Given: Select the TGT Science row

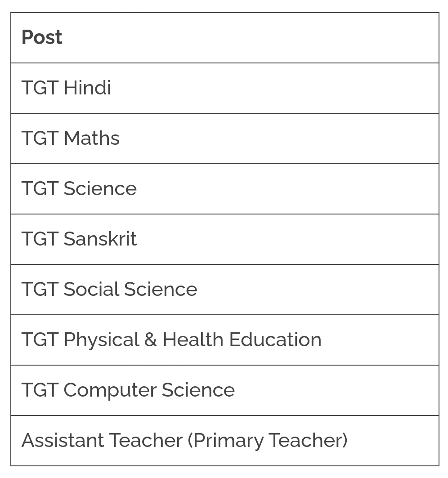Looking at the screenshot, I should (x=225, y=189).
